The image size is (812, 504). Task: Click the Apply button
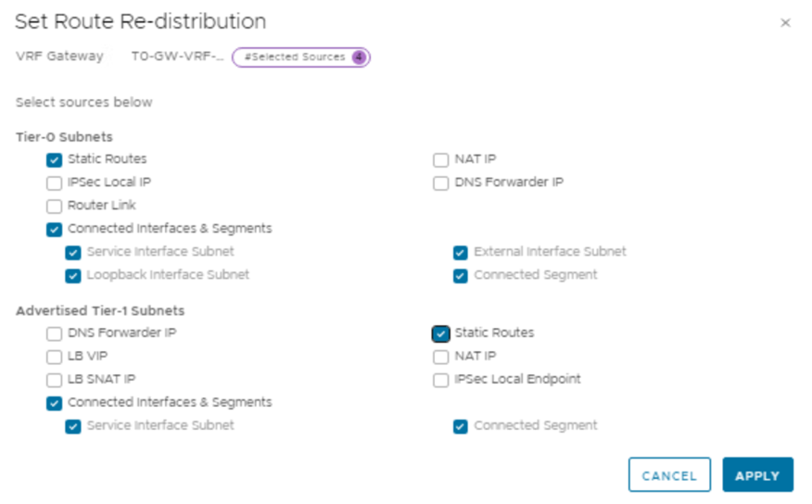click(x=757, y=475)
